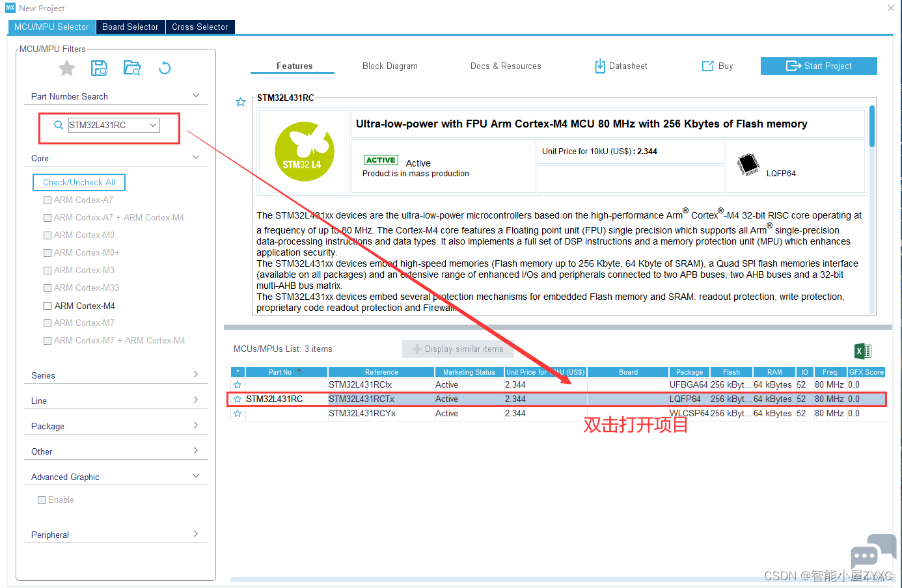The height and width of the screenshot is (588, 902).
Task: Click the load saved search folder icon
Action: click(132, 68)
